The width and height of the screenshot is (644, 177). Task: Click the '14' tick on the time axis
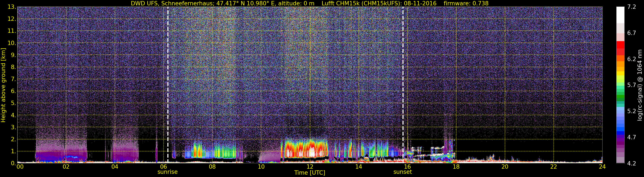coord(358,167)
